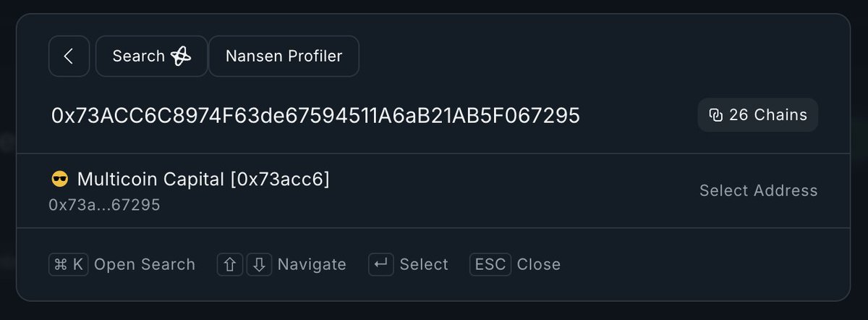Switch to Nansen Profiler tab

(284, 56)
